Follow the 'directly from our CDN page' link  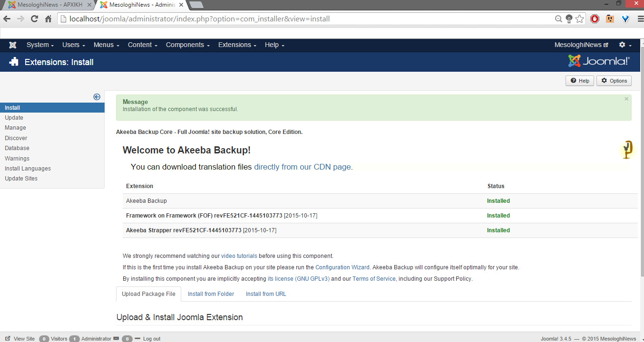(302, 167)
